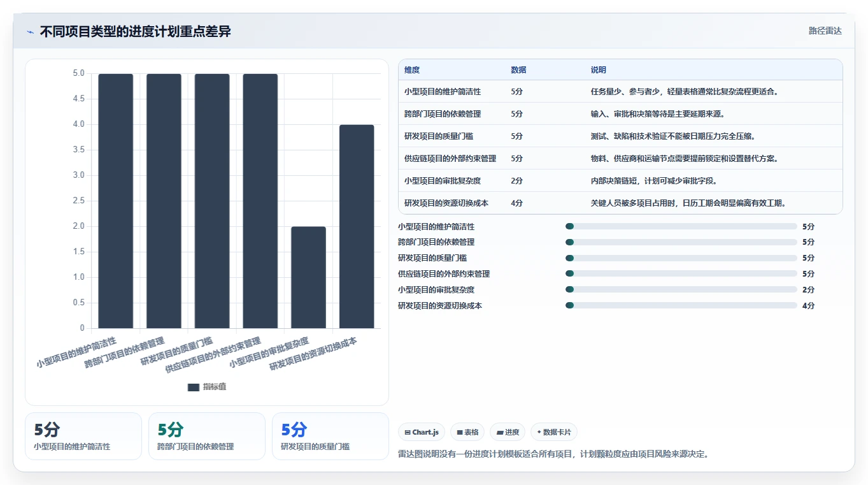Select the 表格 tag chip
Image resolution: width=868 pixels, height=485 pixels.
467,432
